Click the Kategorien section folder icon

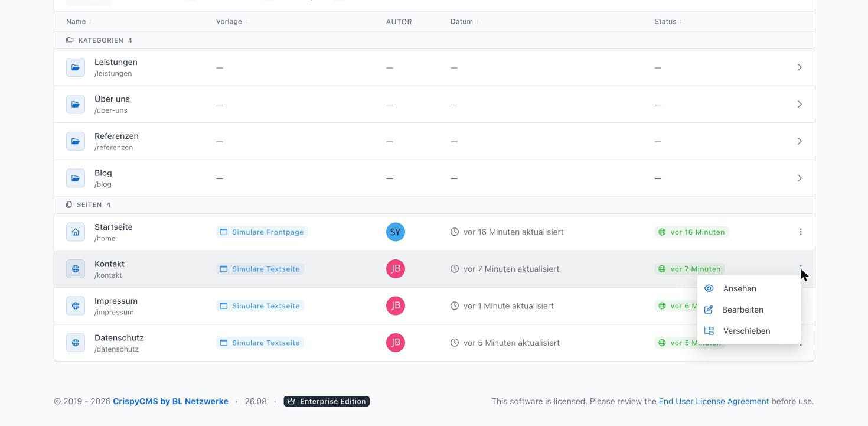[x=70, y=40]
